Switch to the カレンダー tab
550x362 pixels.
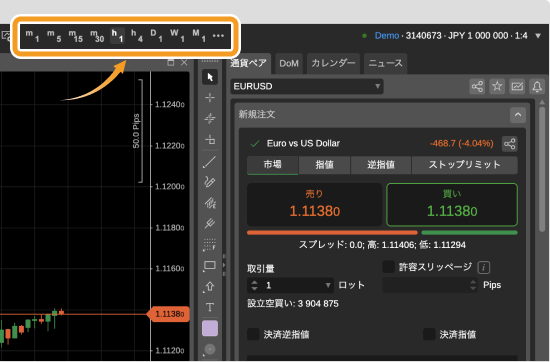(x=333, y=63)
